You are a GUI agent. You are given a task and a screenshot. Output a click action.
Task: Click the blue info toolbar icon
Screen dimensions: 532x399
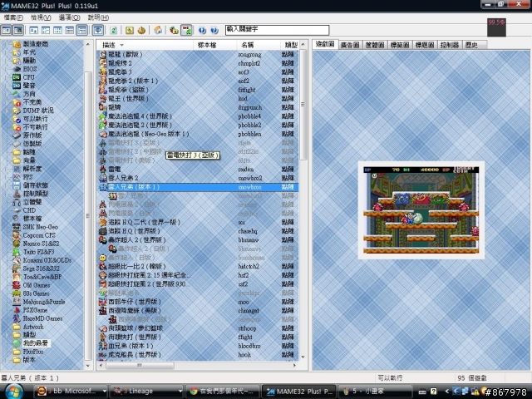click(x=202, y=31)
